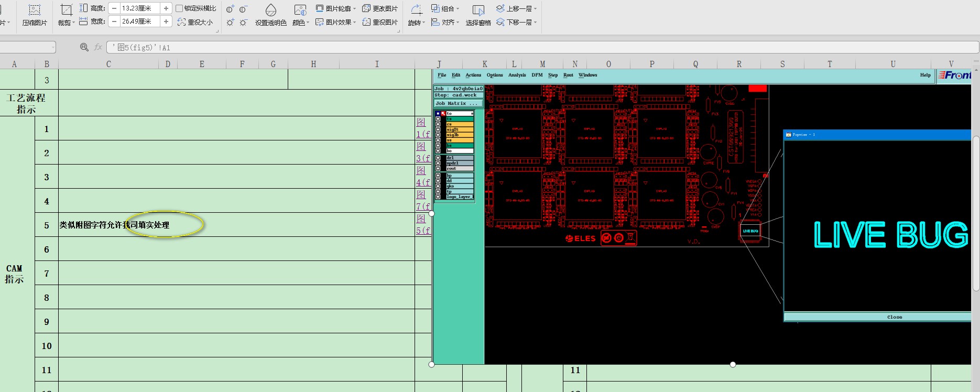
Task: Toggle the Lock Aspect Ratio (锁定纵横比) checkbox
Action: pos(179,8)
